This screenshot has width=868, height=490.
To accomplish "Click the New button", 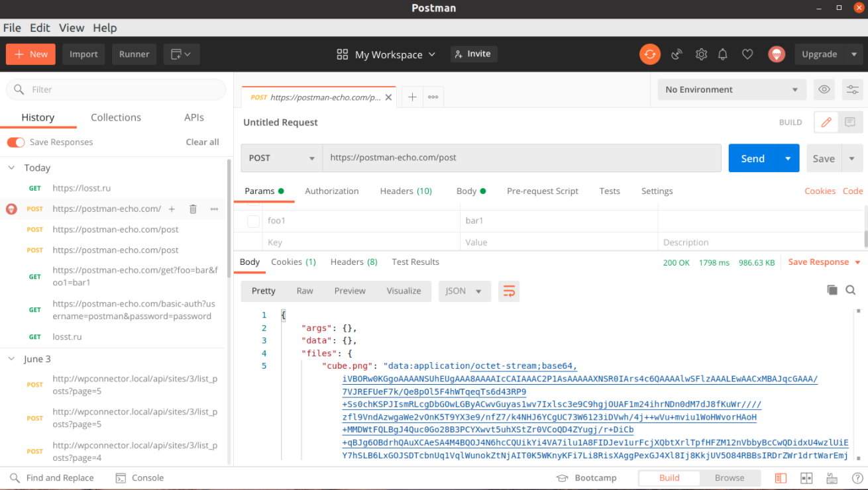I will click(30, 54).
